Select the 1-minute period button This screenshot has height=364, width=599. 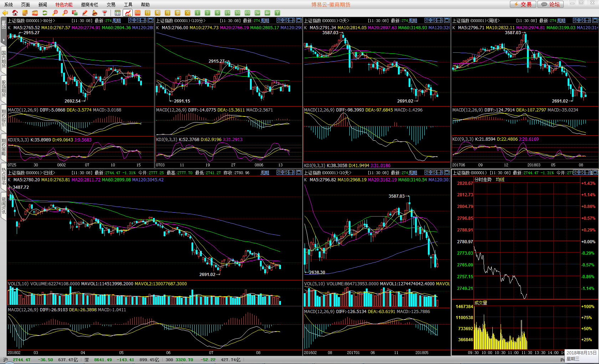(x=198, y=13)
